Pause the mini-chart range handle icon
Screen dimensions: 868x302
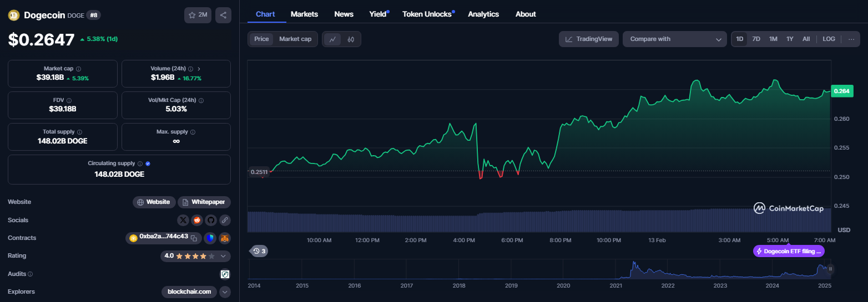830,269
